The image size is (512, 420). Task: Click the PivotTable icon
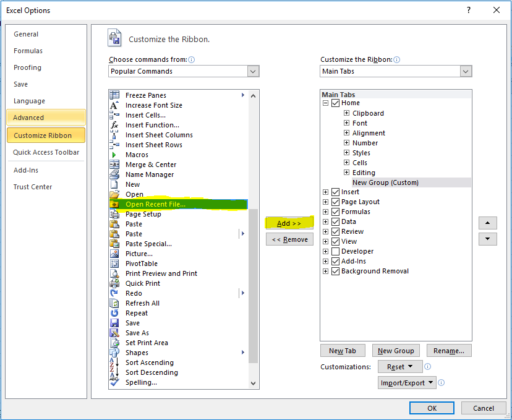114,264
